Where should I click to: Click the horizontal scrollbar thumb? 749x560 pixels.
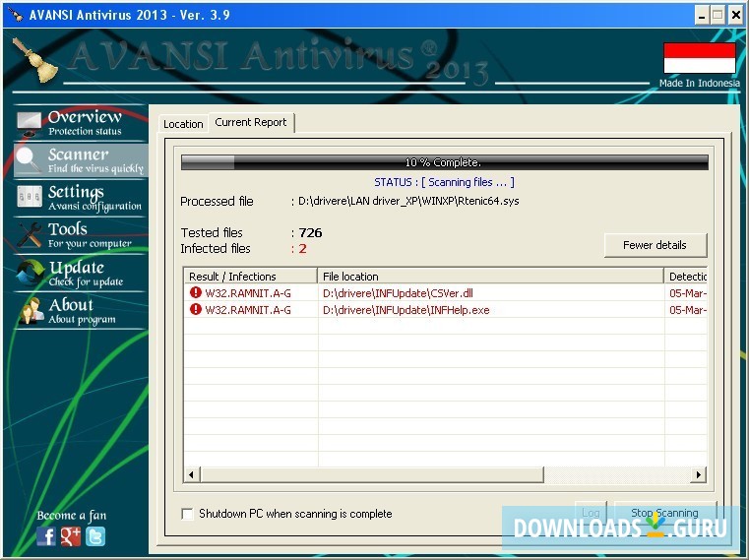click(372, 474)
